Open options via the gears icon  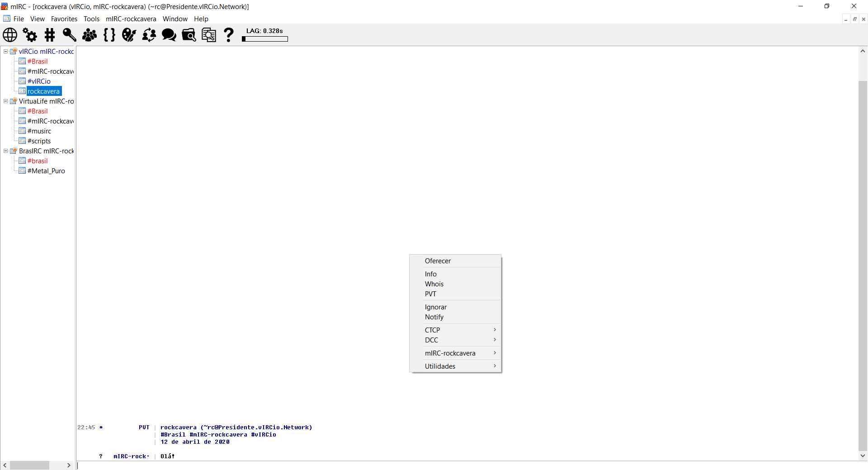30,35
